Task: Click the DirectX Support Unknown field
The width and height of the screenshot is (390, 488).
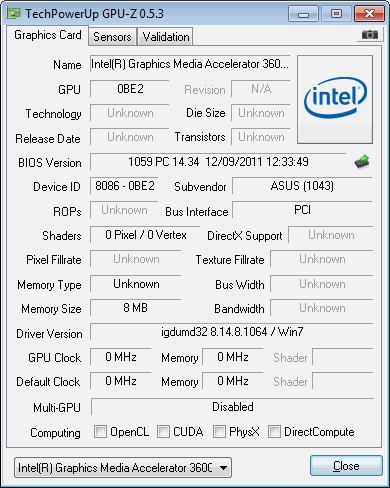Action: click(x=331, y=235)
